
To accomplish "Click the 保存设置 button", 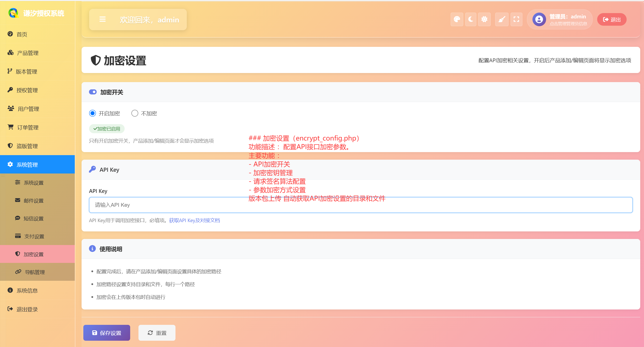I will (x=107, y=333).
